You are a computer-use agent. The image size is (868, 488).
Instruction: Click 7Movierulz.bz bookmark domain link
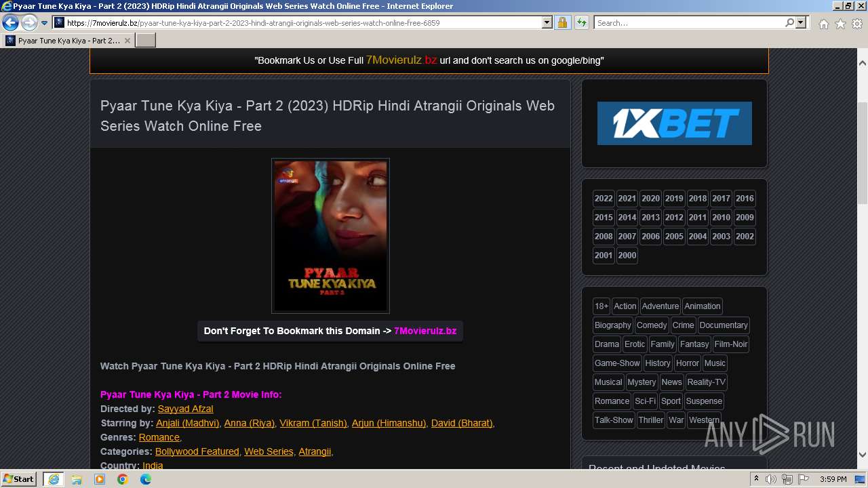425,331
